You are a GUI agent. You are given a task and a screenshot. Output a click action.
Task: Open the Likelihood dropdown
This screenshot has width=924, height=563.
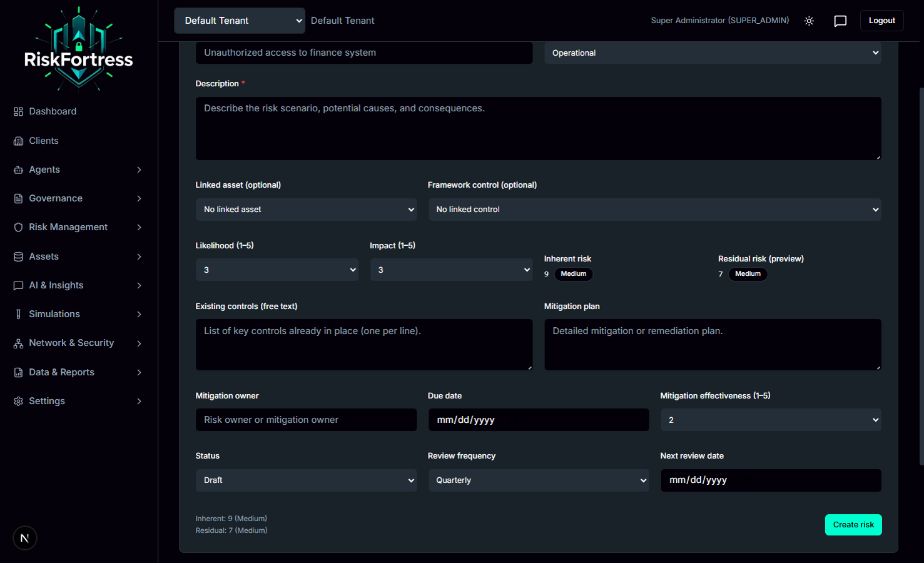tap(277, 270)
